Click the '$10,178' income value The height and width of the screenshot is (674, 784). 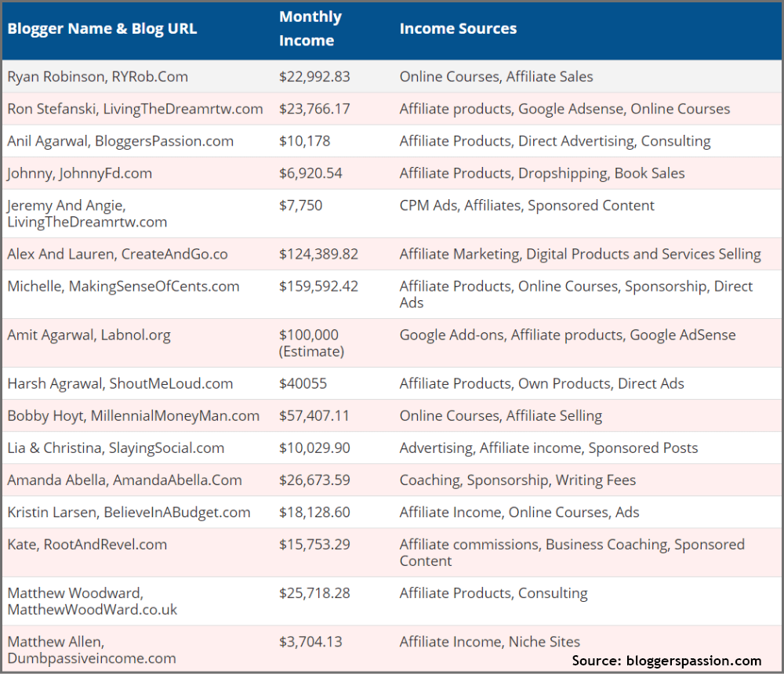pos(304,141)
